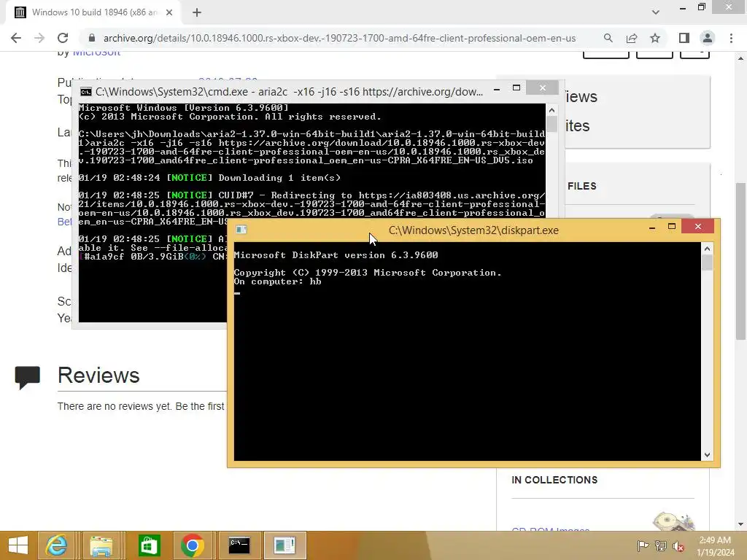Click the Reviews speech bubble icon
This screenshot has width=747, height=560.
pos(27,378)
